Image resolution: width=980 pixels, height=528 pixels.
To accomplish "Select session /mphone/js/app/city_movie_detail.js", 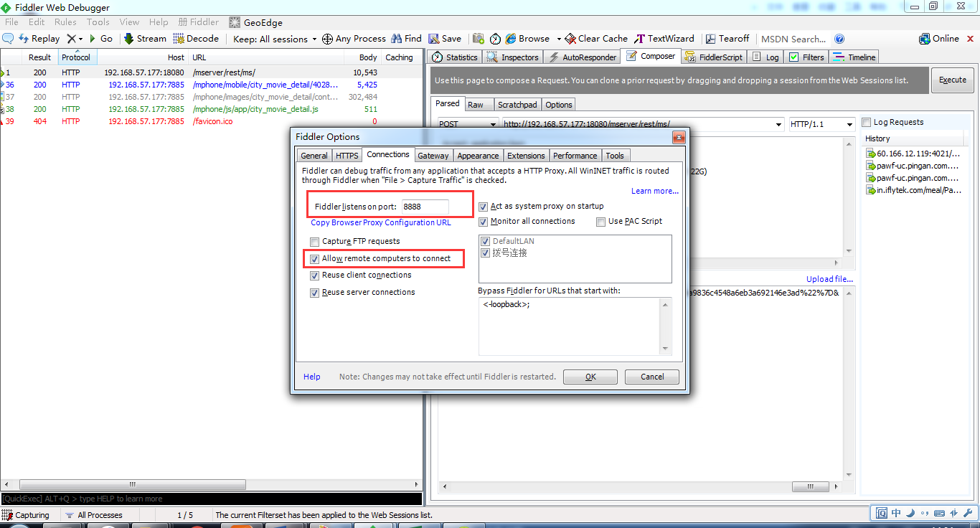I will [211, 109].
